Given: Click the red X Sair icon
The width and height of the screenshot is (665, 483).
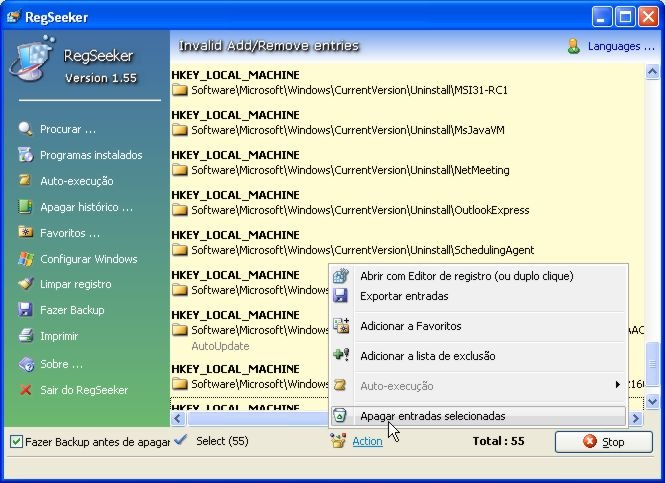Looking at the screenshot, I should [x=25, y=390].
